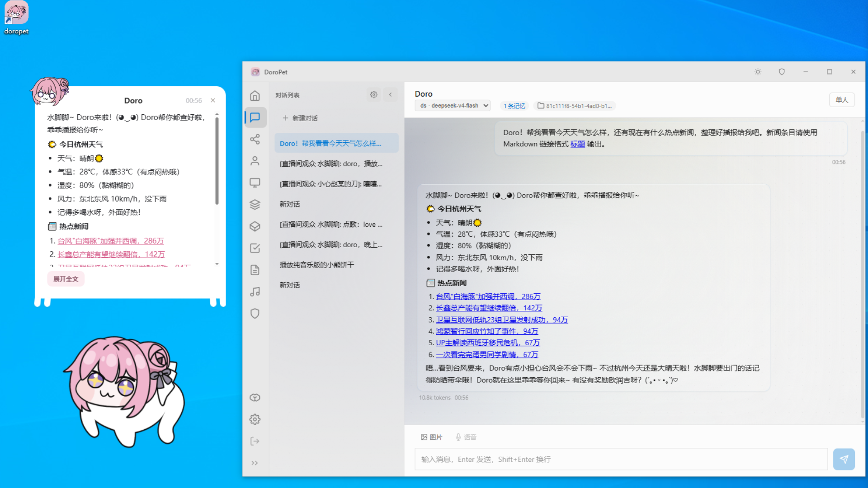Collapse the conversation list panel

(391, 95)
